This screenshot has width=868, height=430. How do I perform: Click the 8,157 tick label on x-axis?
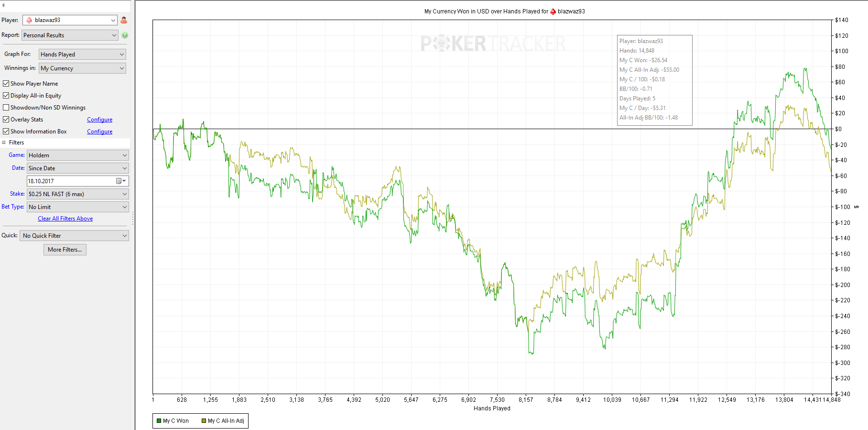pos(526,400)
